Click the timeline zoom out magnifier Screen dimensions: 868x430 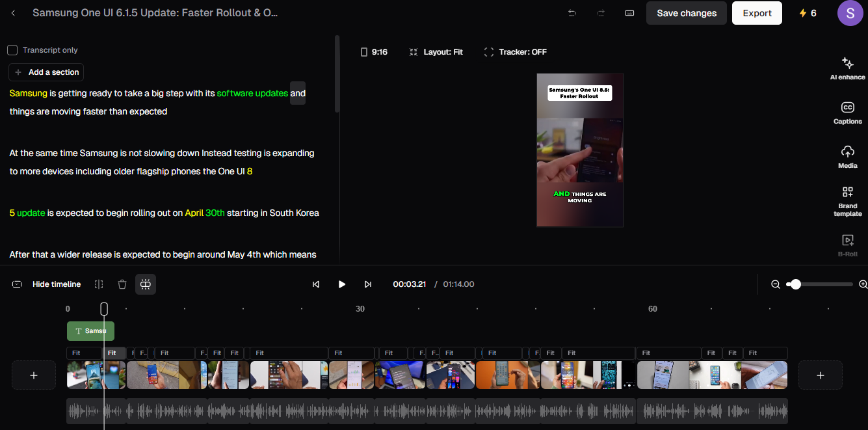point(776,284)
